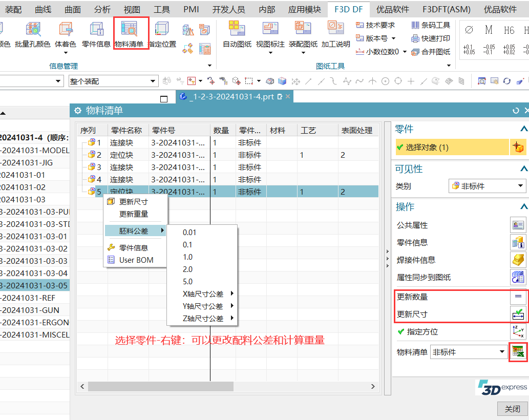The width and height of the screenshot is (529, 420).
Task: Click the 合并图纸 tool
Action: pos(431,52)
